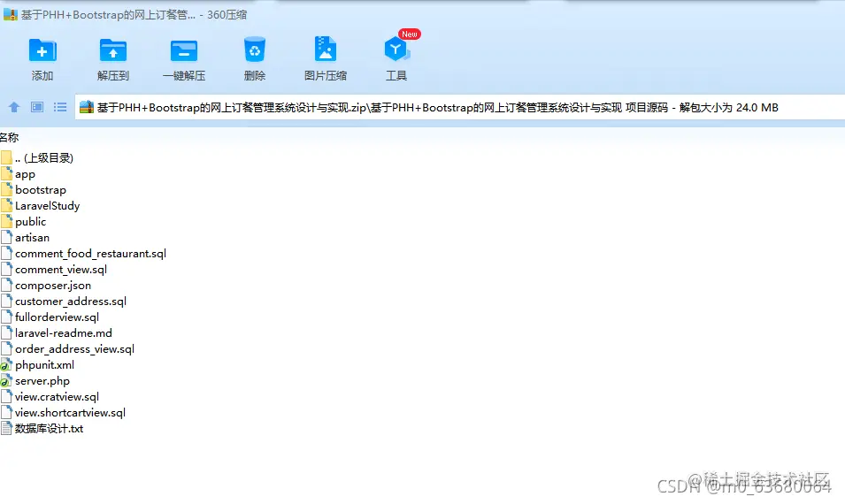Open the 工具 (Tools) icon
The height and width of the screenshot is (504, 845).
point(396,50)
